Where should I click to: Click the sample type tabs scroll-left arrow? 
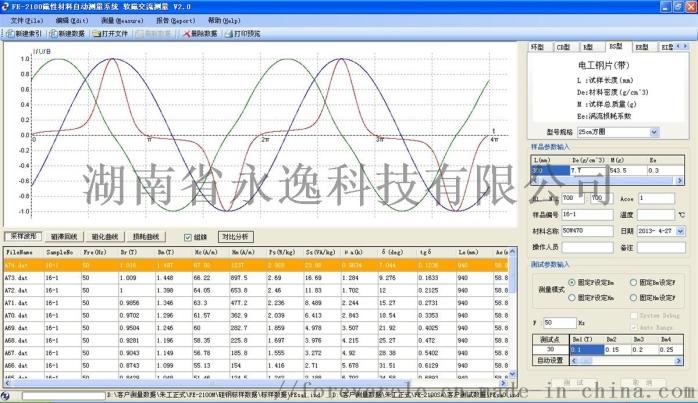678,46
